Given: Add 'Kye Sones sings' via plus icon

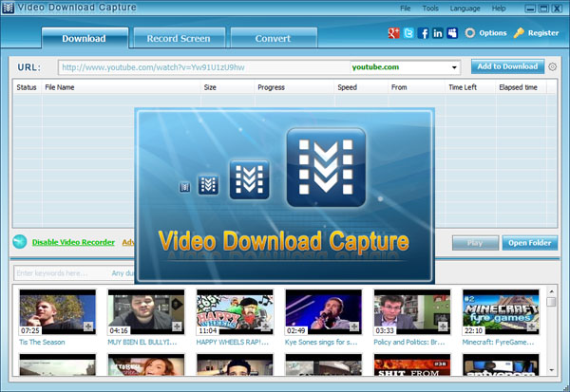Looking at the screenshot, I should tap(354, 327).
